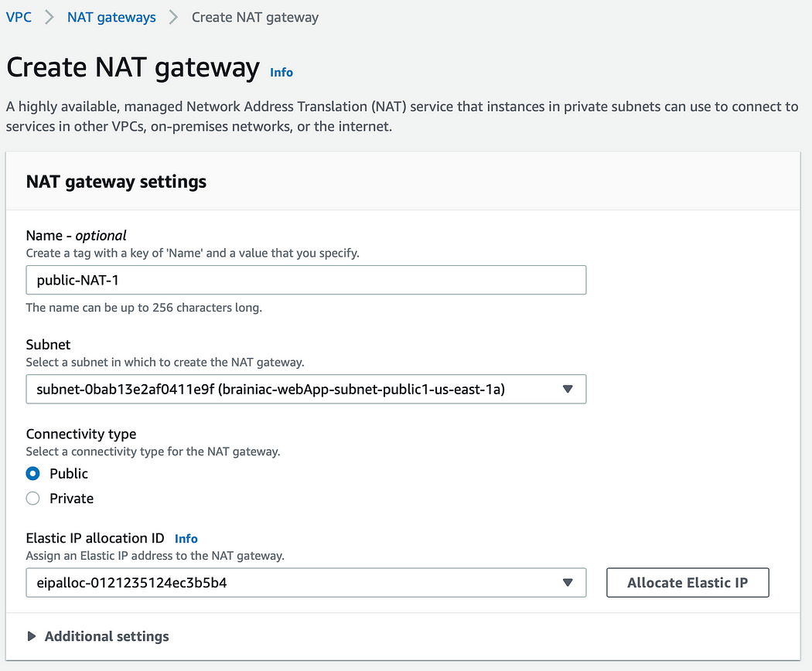Screen dimensions: 812x671
Task: Expand Additional settings section
Action: point(98,635)
